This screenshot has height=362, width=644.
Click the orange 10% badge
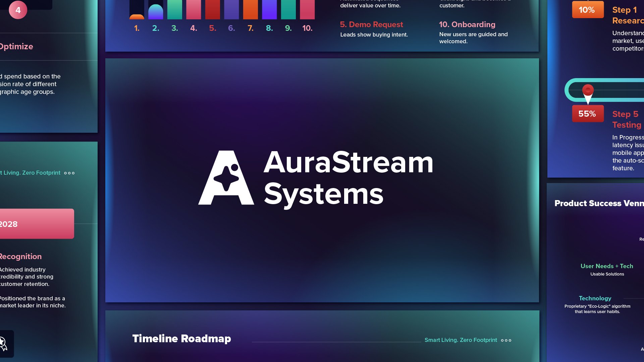[587, 10]
